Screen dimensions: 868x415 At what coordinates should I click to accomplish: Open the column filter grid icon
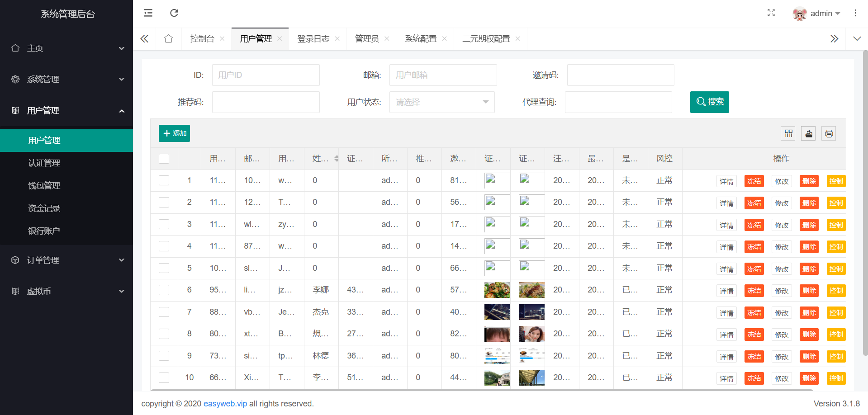click(x=788, y=133)
